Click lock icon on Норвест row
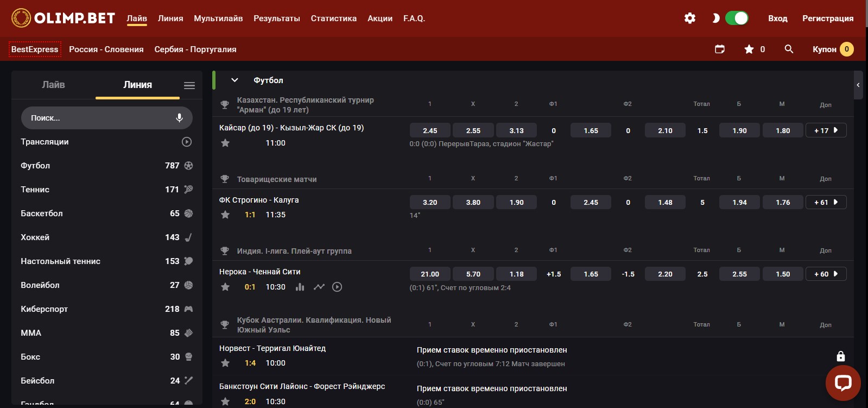Image resolution: width=868 pixels, height=408 pixels. tap(841, 356)
